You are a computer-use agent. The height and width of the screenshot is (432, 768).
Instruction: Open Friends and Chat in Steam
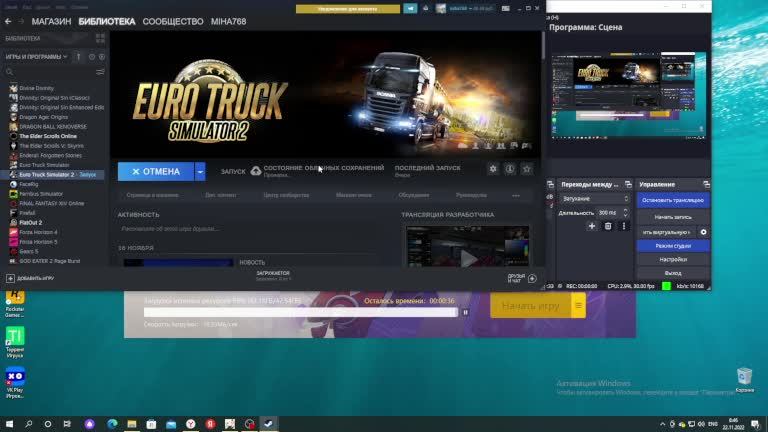pyautogui.click(x=522, y=278)
